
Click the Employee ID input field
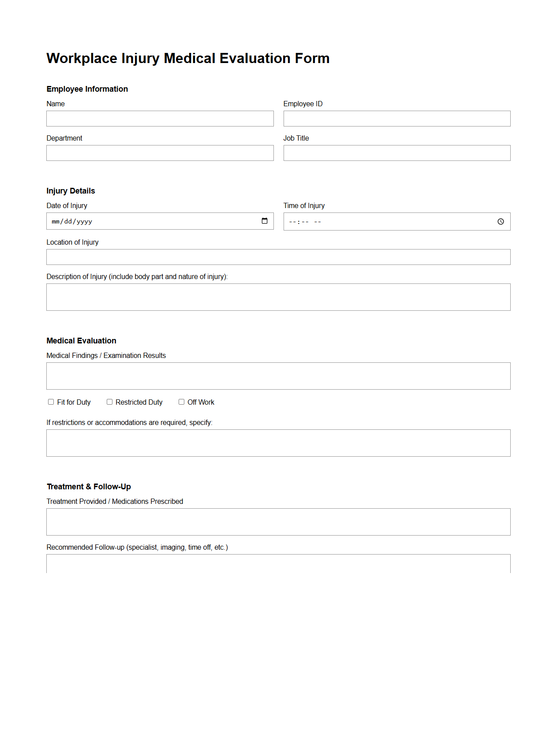(396, 118)
